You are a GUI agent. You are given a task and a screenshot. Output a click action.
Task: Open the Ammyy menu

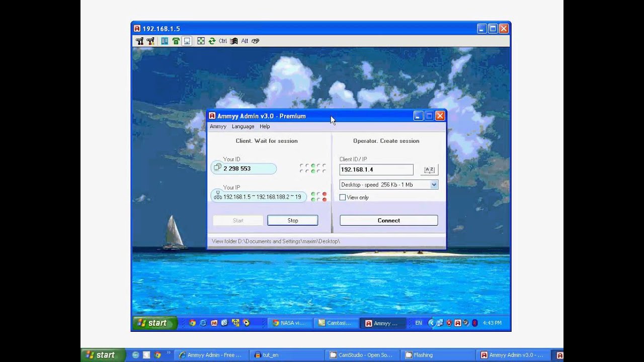218,127
